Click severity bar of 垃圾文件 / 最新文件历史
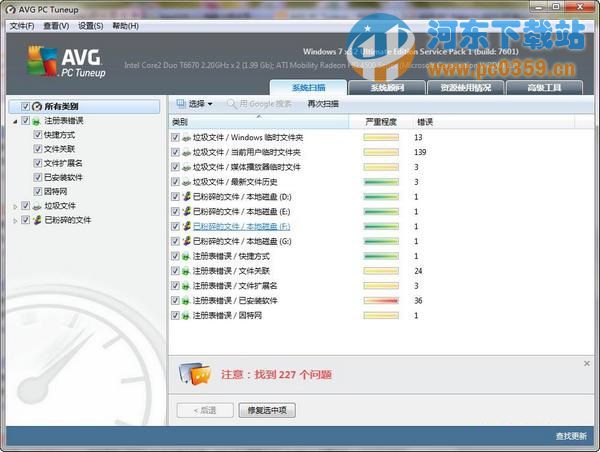The image size is (600, 452). tap(381, 182)
